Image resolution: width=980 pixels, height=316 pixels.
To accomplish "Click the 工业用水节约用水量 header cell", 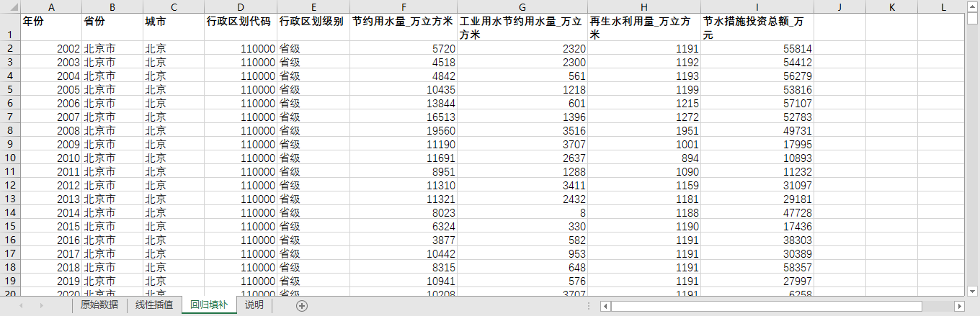I will 522,27.
